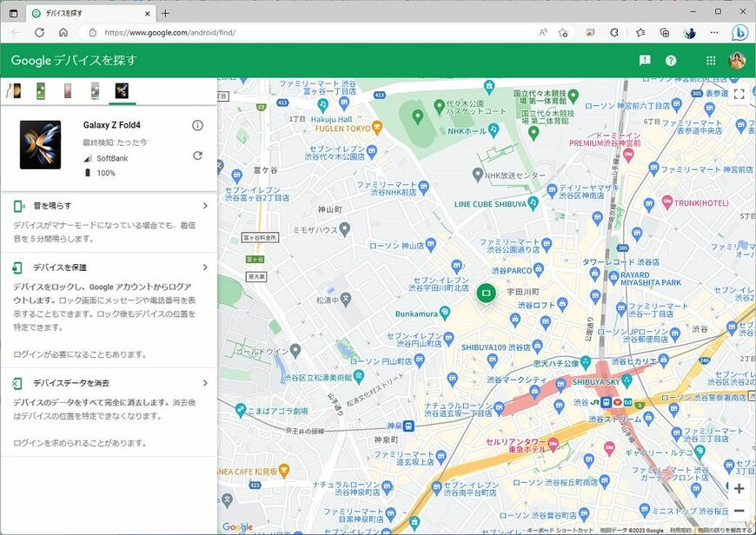The height and width of the screenshot is (535, 756).
Task: Switch to the first phone device tab
Action: (x=13, y=90)
